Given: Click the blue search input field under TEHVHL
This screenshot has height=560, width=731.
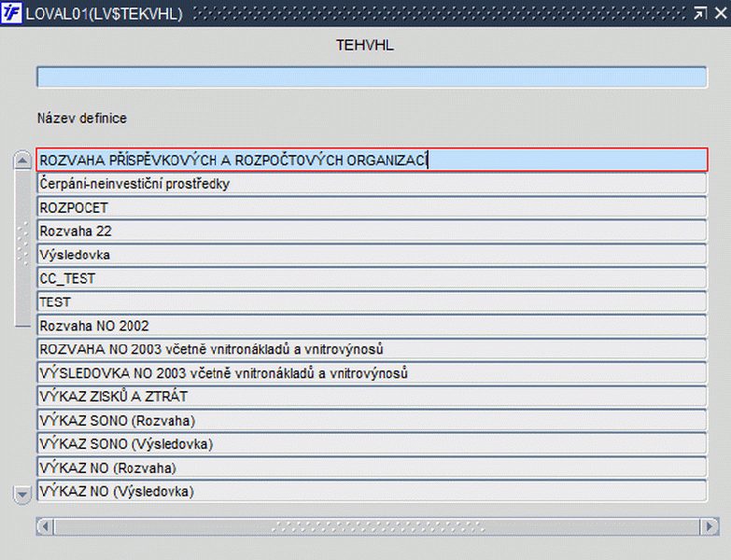Looking at the screenshot, I should pyautogui.click(x=372, y=77).
